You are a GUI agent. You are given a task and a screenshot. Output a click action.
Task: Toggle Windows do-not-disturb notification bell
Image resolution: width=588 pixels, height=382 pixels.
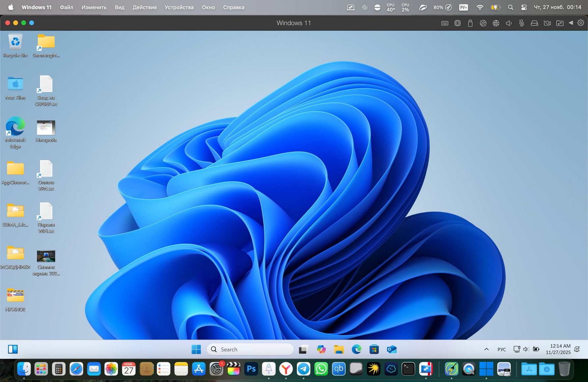[577, 349]
